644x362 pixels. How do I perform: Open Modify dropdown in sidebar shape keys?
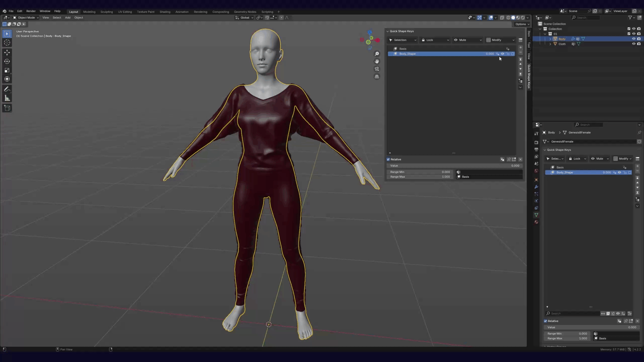(500, 40)
